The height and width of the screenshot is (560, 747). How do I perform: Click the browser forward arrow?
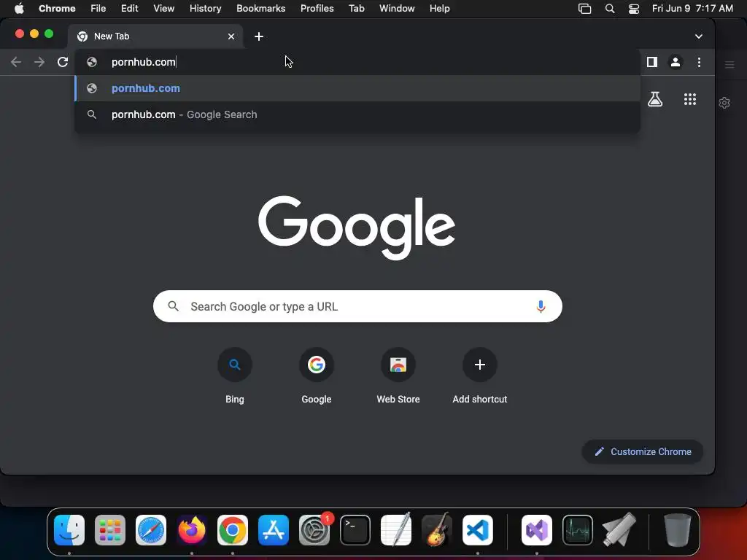point(39,62)
